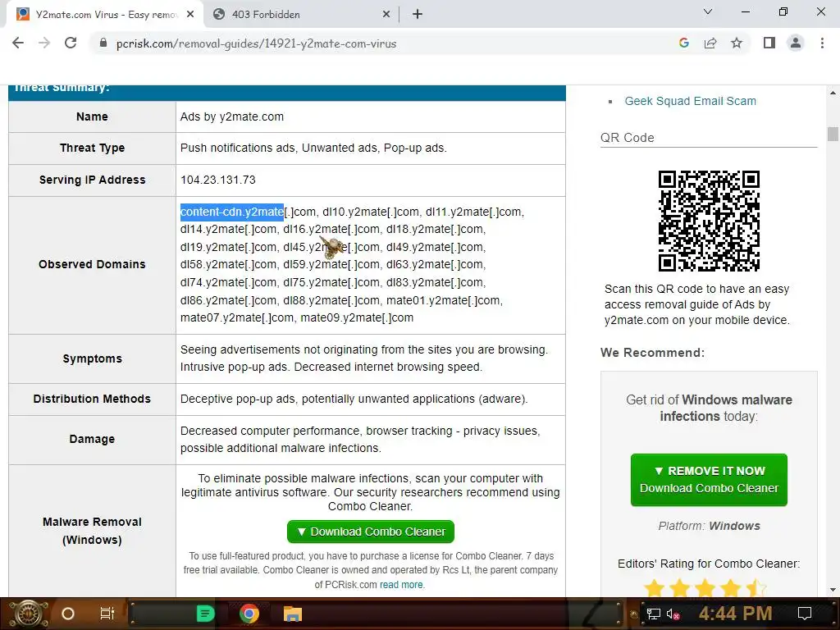Click the Serving IP Address label

[92, 180]
